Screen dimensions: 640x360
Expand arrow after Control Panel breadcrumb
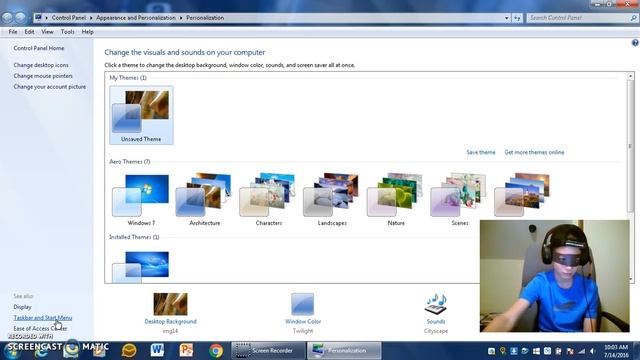tap(91, 18)
